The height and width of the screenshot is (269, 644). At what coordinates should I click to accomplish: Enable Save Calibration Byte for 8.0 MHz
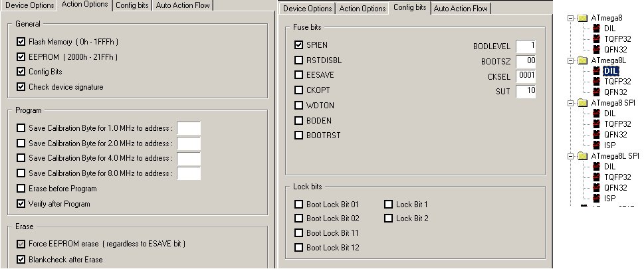tap(21, 173)
